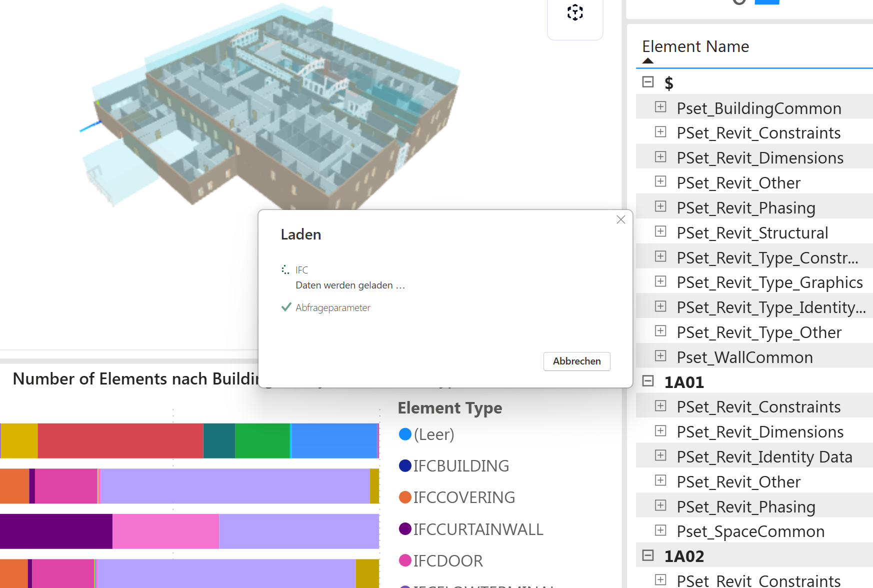The image size is (873, 588).
Task: Expand PSet_Revit_Type_Graphics plus icon
Action: [660, 281]
